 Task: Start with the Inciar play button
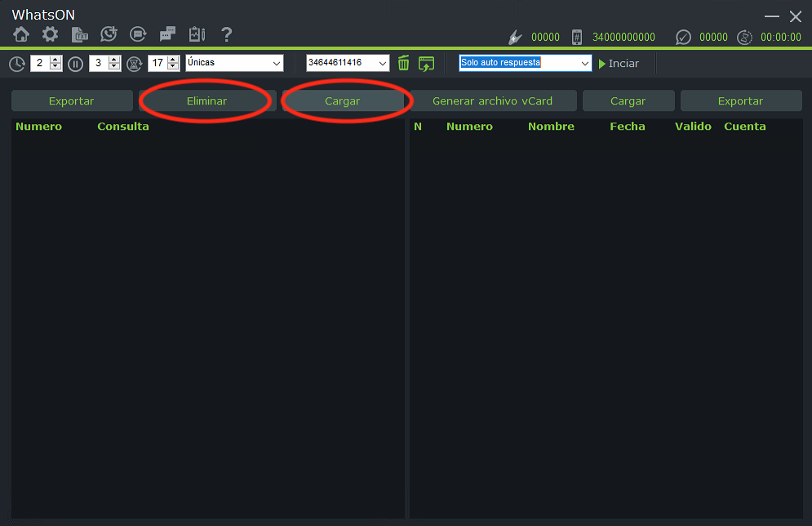[x=619, y=63]
